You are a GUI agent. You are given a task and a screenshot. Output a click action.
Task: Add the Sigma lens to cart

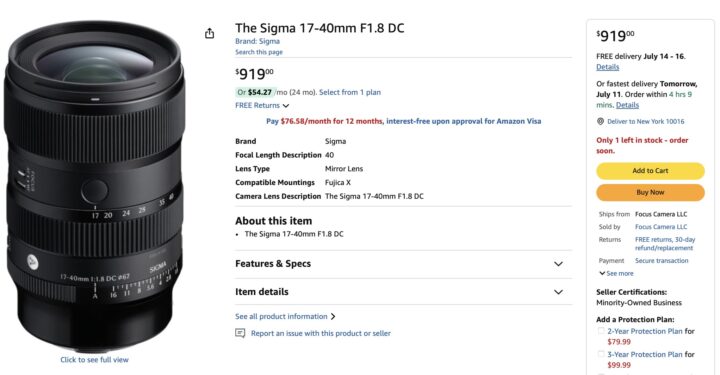[650, 171]
